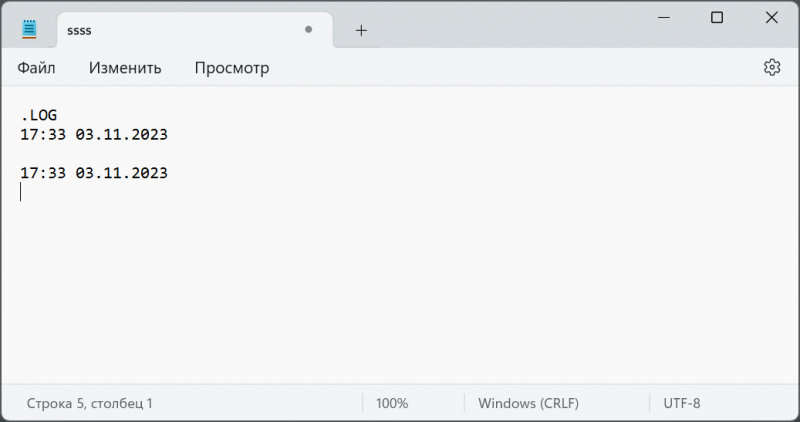The image size is (800, 422).
Task: Open the Просмотр menu
Action: click(x=232, y=68)
